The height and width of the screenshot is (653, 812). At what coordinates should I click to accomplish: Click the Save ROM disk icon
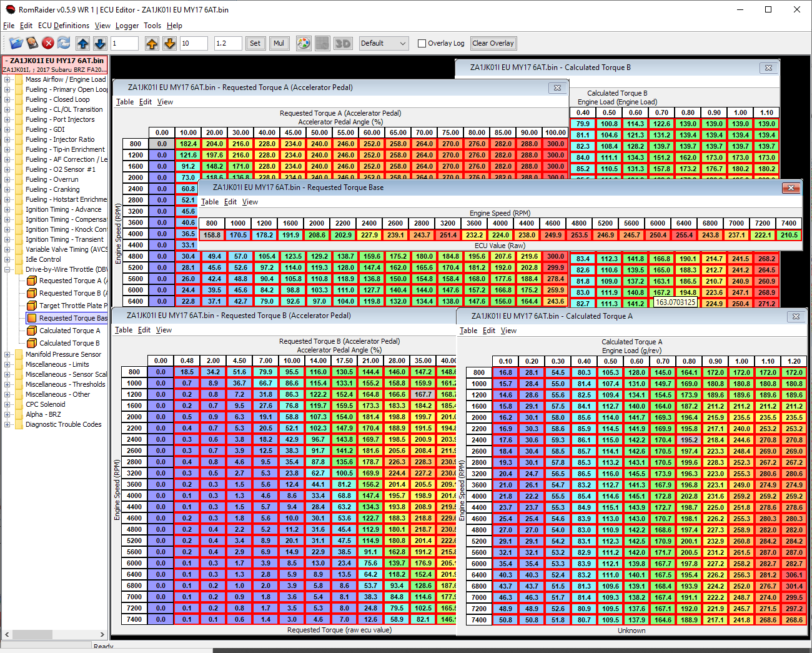click(x=32, y=43)
